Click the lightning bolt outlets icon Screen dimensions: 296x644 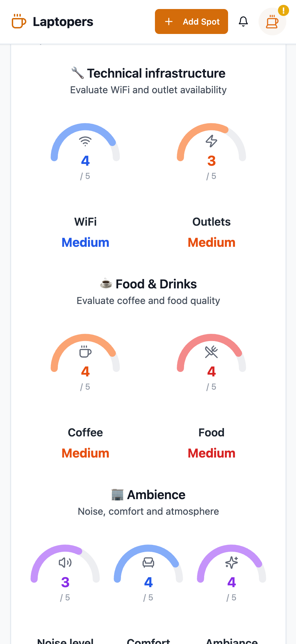pyautogui.click(x=211, y=141)
